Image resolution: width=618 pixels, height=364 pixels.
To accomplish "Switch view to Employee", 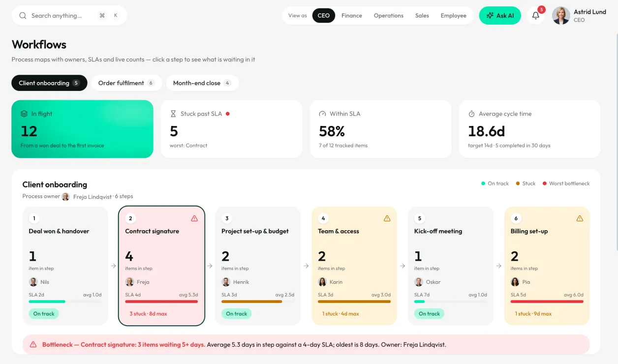I will coord(454,16).
